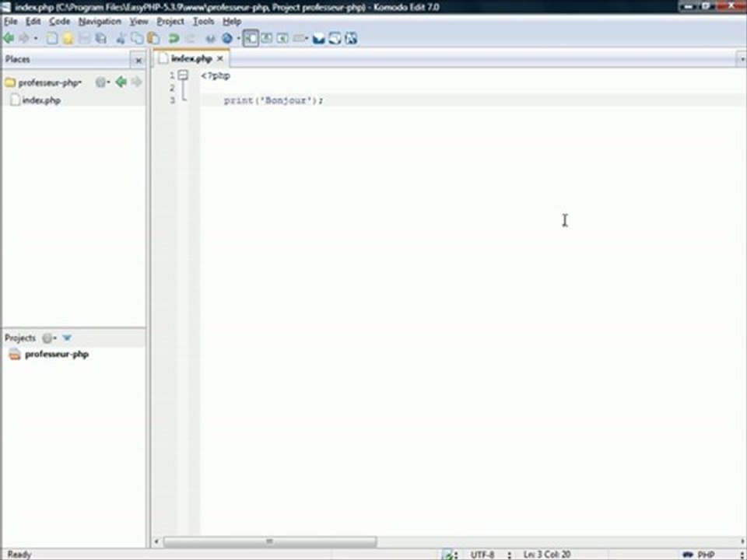This screenshot has width=747, height=560.
Task: Click the left scroll arrow of editor scrollbar
Action: point(156,541)
